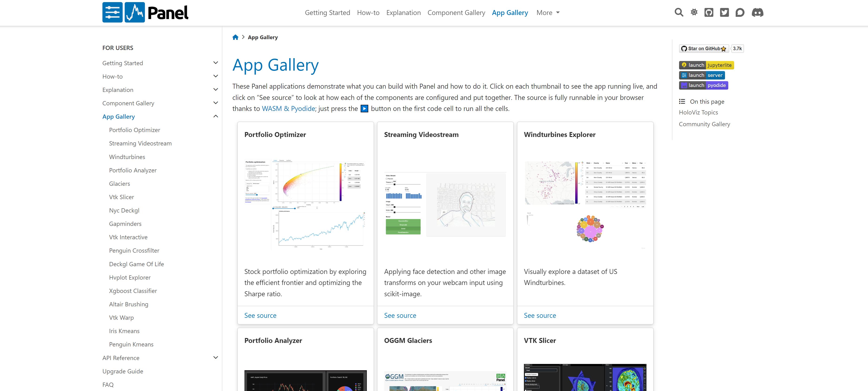Click the home breadcrumb icon
This screenshot has width=868, height=391.
(235, 37)
